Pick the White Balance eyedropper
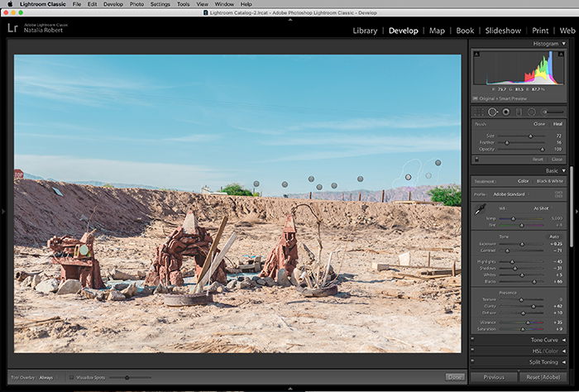579x392 pixels. [480, 210]
